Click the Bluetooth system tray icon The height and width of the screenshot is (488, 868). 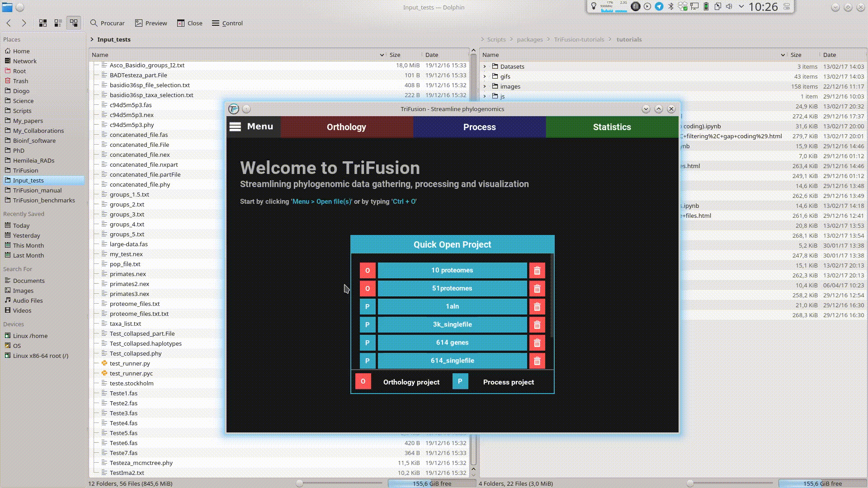click(x=671, y=6)
